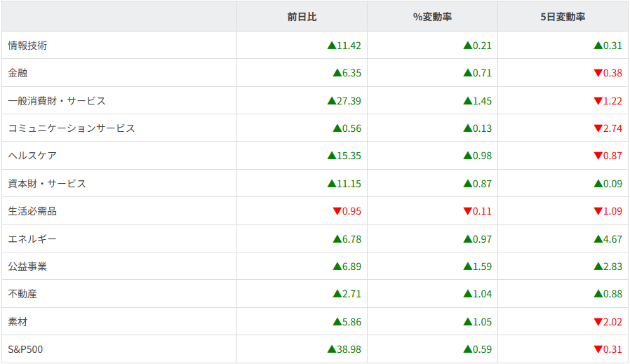Image resolution: width=630 pixels, height=364 pixels.
Task: Click the green up arrow next to 1.59
Action: click(x=467, y=267)
